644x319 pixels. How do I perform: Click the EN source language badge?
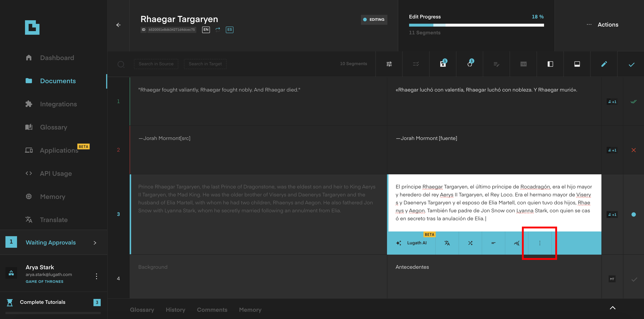tap(206, 30)
